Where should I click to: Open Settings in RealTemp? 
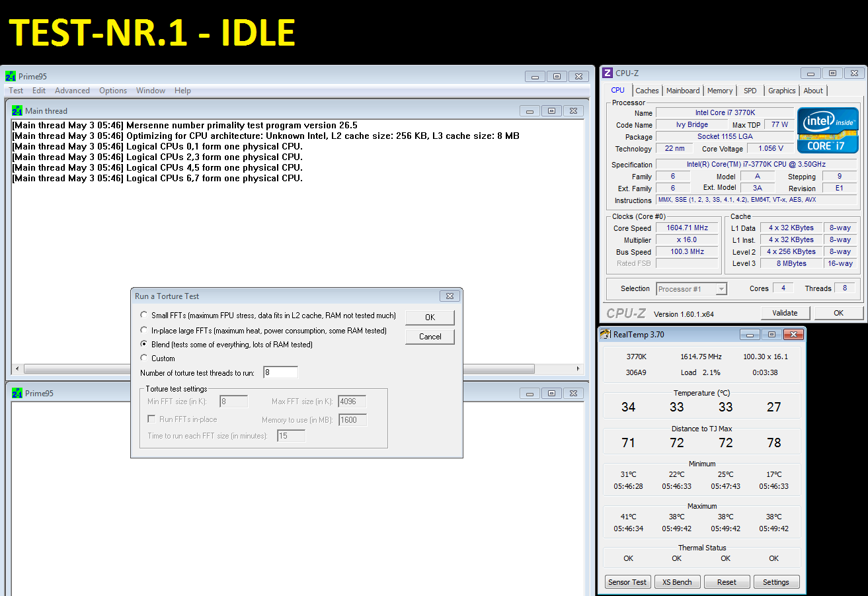pos(776,582)
